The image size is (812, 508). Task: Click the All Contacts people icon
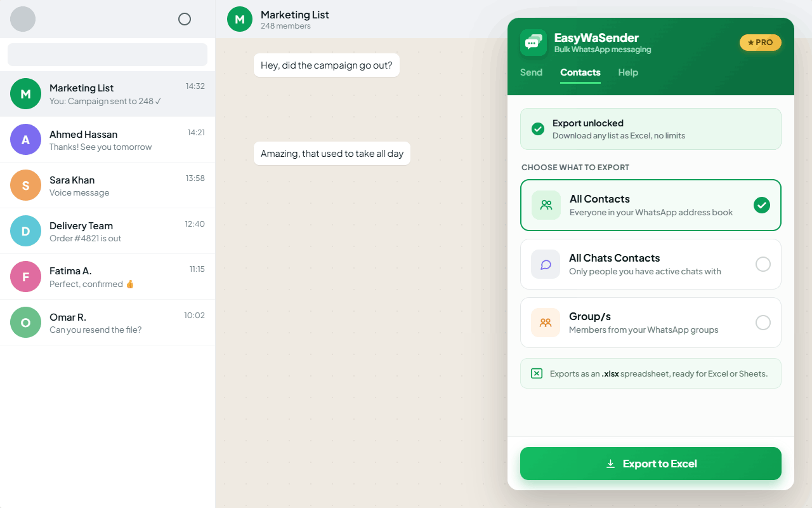546,205
